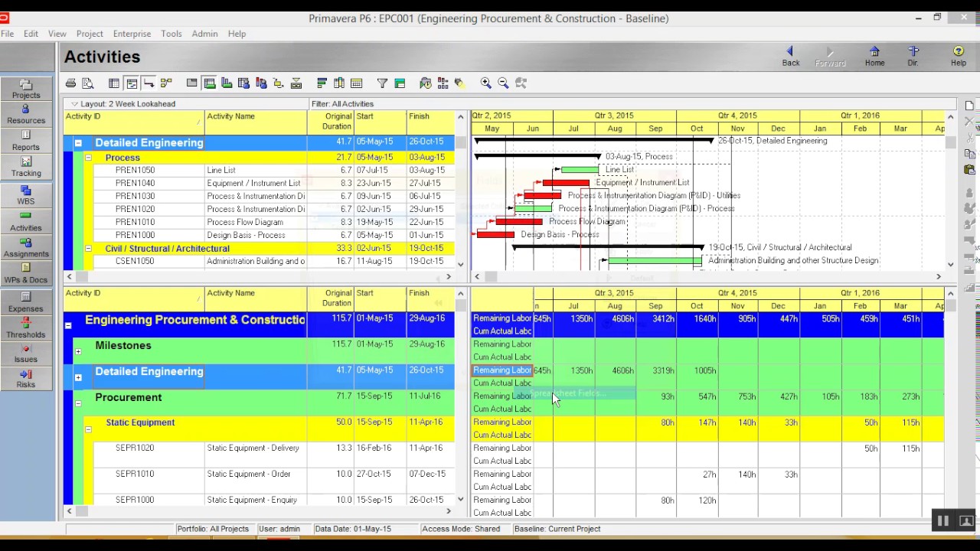Open Group and Sort icon

coord(400,83)
